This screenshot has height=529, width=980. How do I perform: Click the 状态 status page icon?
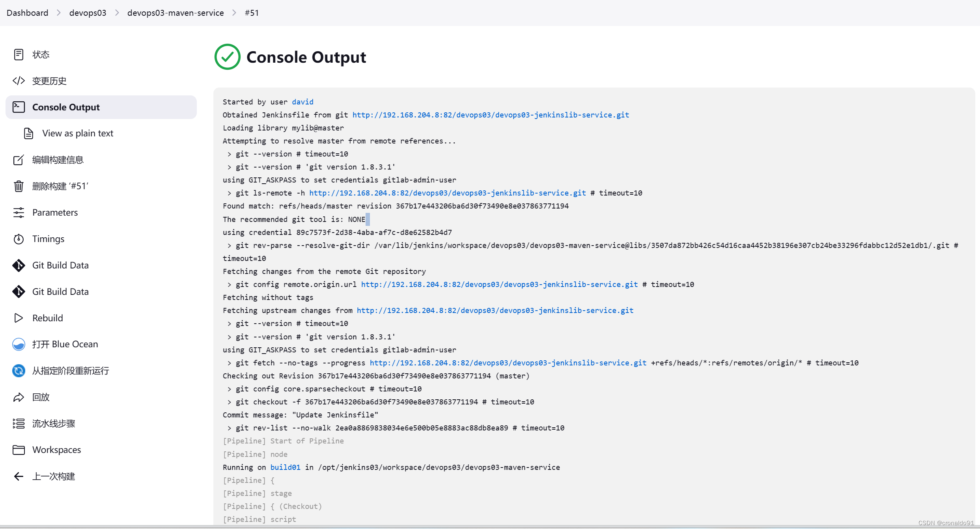click(19, 54)
